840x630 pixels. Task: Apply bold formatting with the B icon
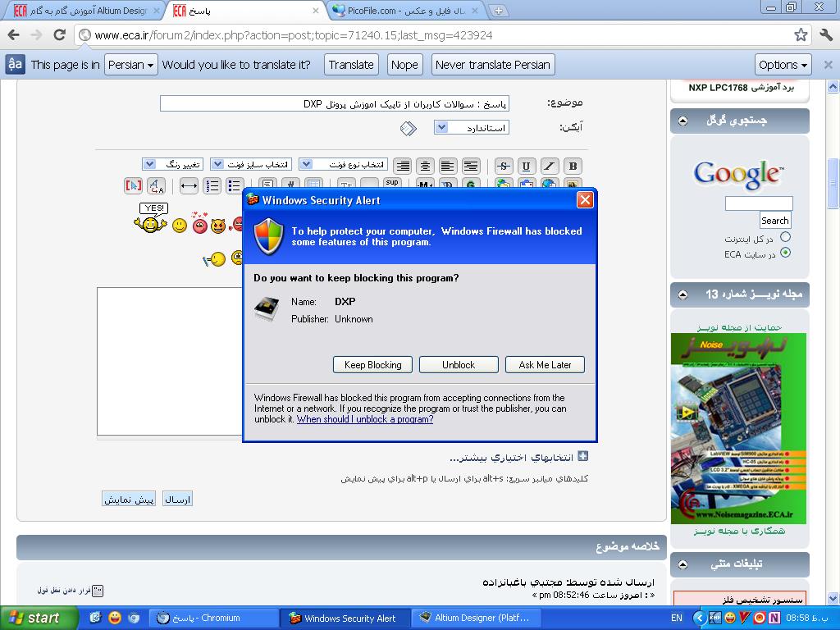click(x=573, y=166)
